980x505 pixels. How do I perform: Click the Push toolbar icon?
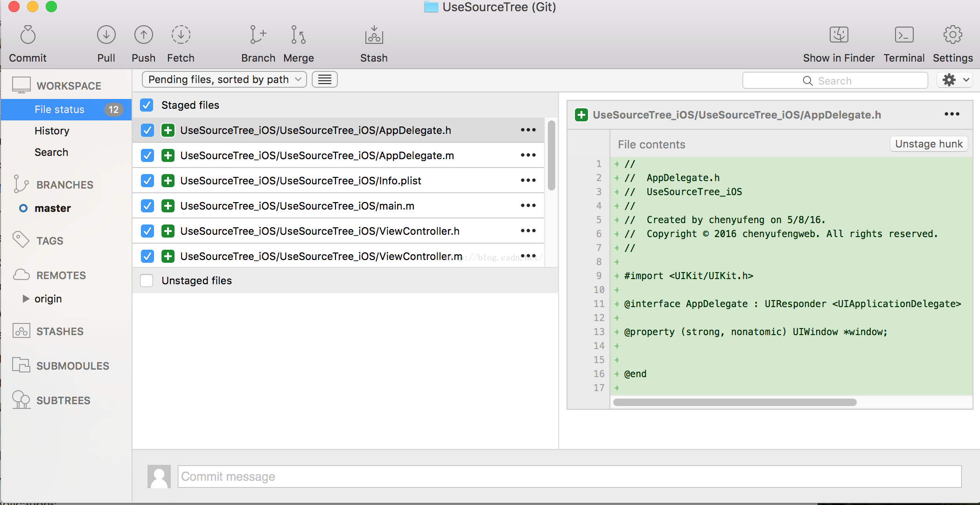[x=143, y=35]
